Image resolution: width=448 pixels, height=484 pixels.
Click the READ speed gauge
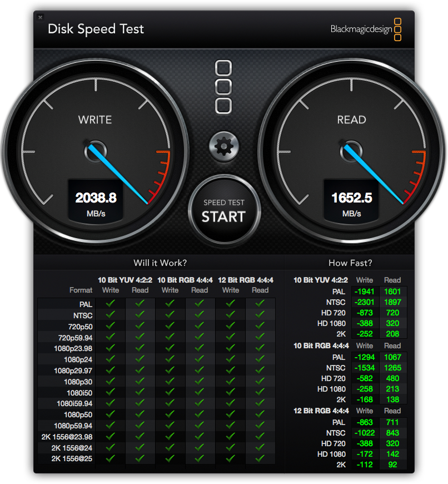click(x=351, y=150)
